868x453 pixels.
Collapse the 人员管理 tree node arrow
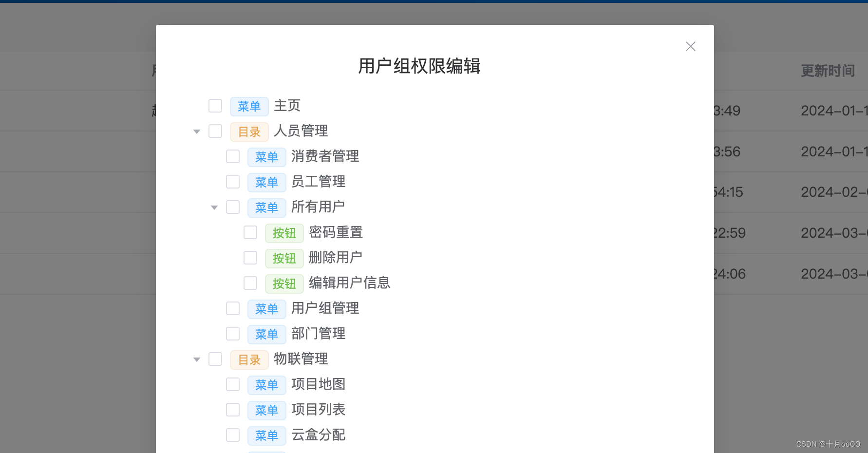click(x=197, y=132)
